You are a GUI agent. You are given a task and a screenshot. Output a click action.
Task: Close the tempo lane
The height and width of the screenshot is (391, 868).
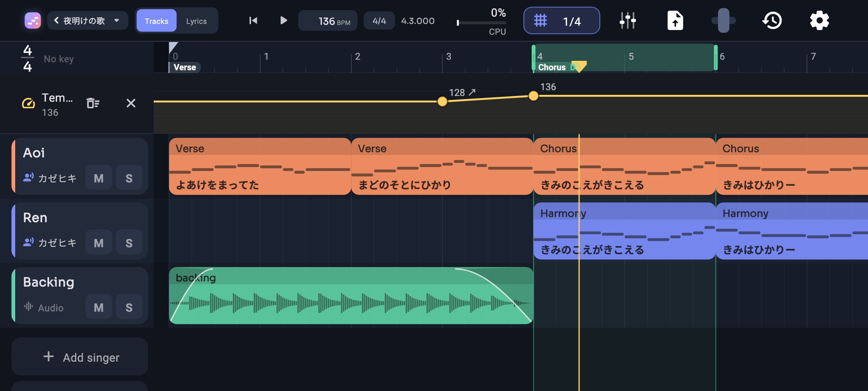coord(131,103)
